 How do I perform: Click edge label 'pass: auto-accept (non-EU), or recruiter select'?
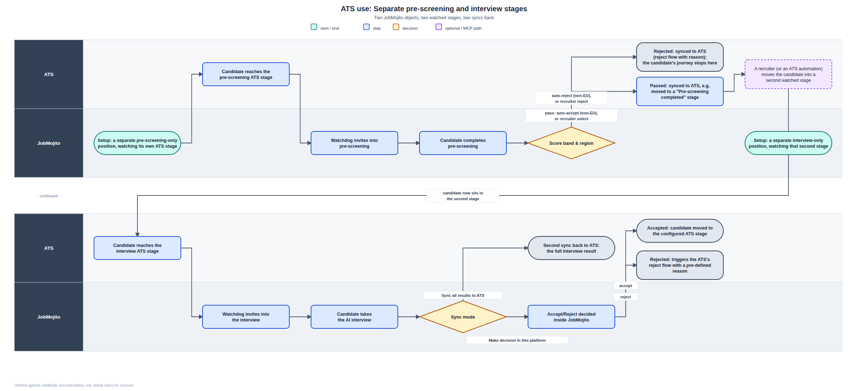(x=571, y=116)
